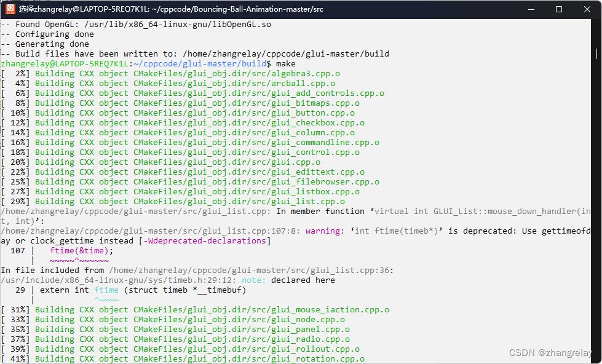Click the 'extern int ftime' declaration line
The width and height of the screenshot is (602, 364).
[143, 290]
